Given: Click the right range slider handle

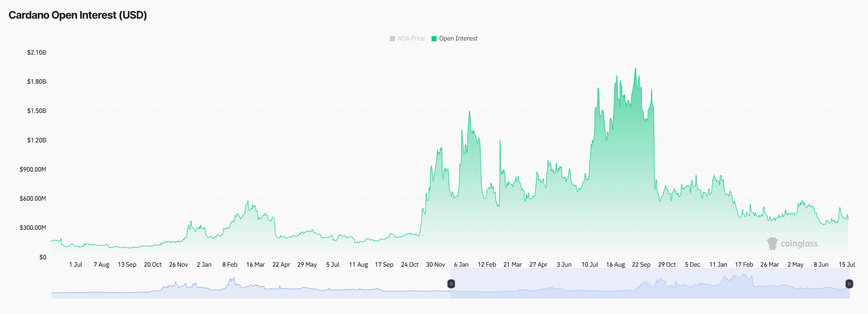Looking at the screenshot, I should 849,284.
